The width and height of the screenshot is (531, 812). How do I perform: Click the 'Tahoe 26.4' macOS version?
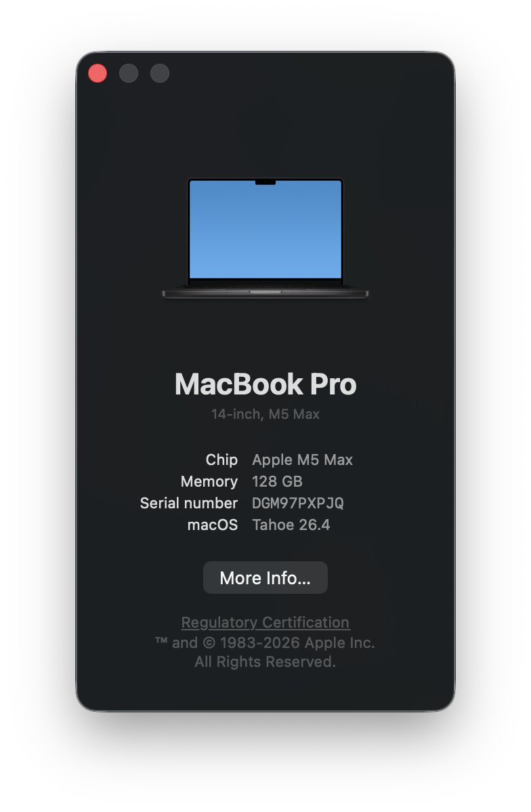tap(291, 525)
